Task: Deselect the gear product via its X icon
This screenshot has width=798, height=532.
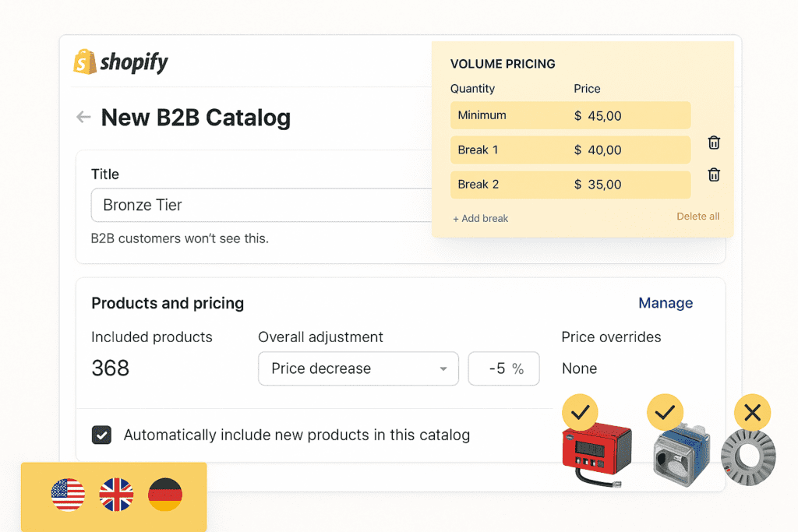Action: tap(752, 413)
